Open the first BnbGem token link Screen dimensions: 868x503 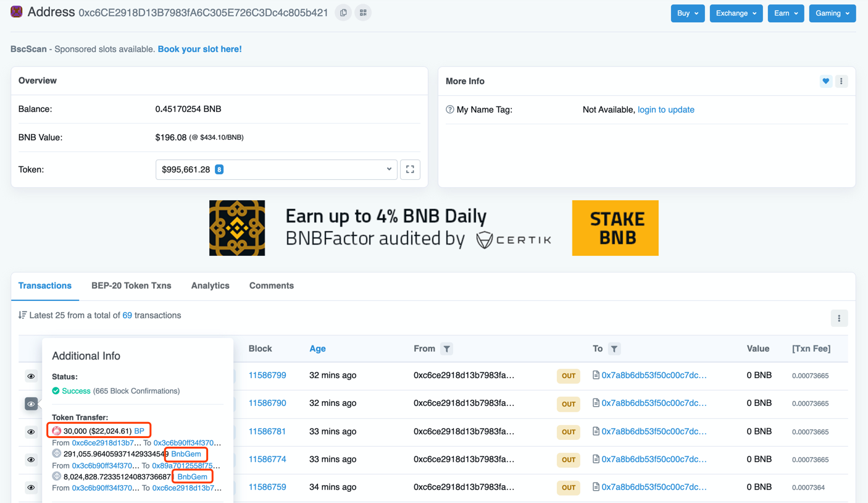click(186, 454)
